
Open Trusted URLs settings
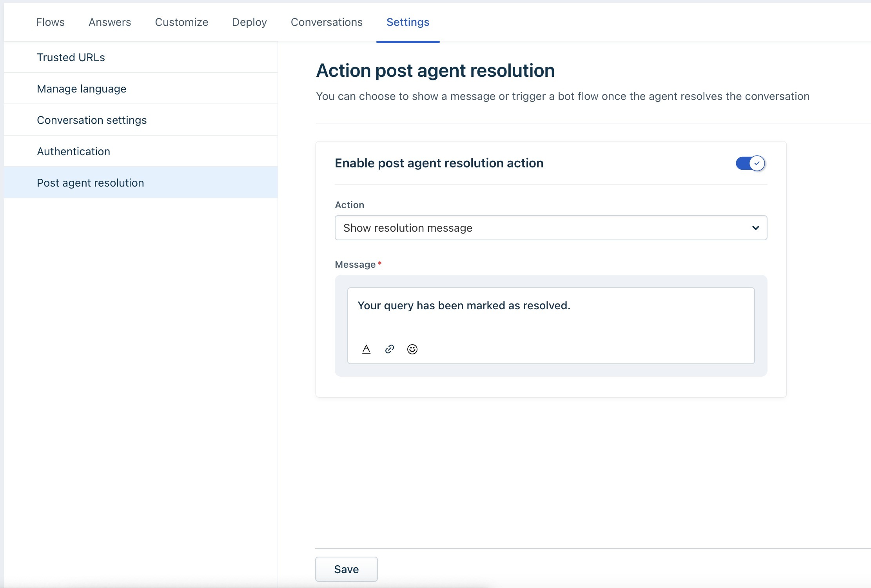pyautogui.click(x=141, y=57)
